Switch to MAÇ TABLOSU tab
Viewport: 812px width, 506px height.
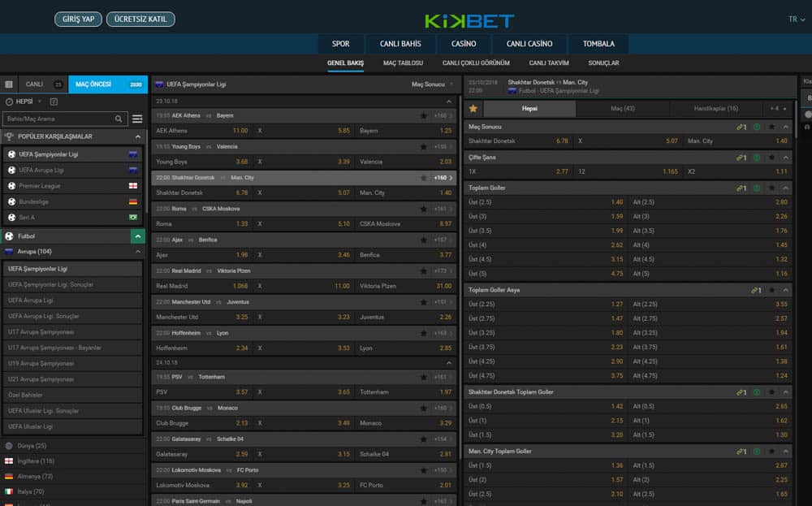pyautogui.click(x=403, y=63)
